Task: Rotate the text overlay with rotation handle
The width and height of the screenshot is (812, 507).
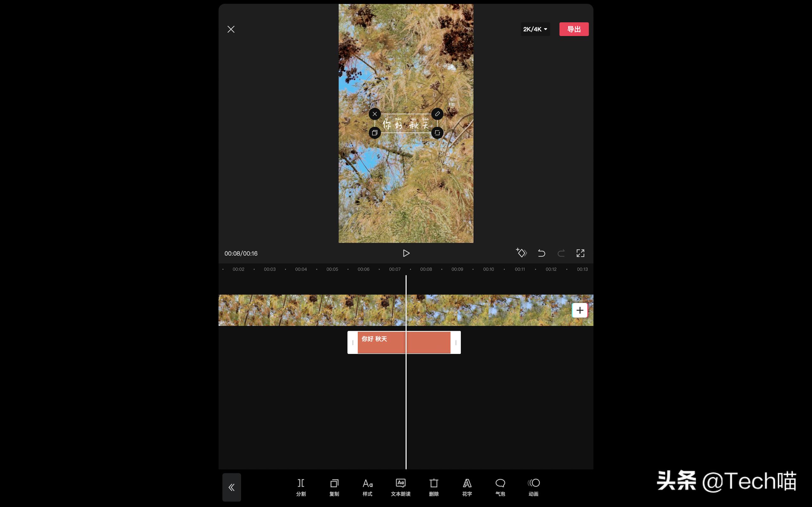Action: [x=437, y=132]
